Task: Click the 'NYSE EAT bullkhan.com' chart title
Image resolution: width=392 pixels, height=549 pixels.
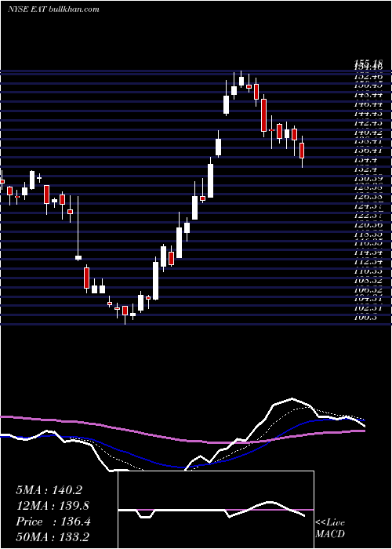Action: [x=53, y=9]
